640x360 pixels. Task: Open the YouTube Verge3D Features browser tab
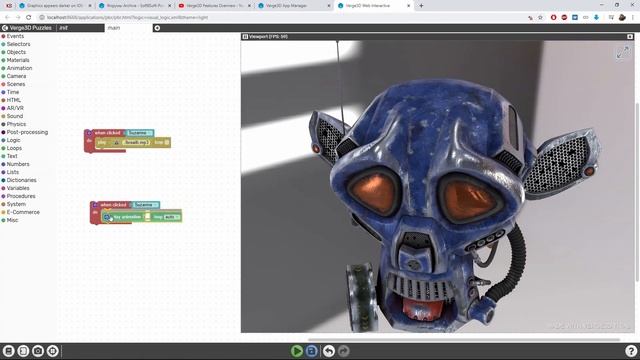coord(215,6)
